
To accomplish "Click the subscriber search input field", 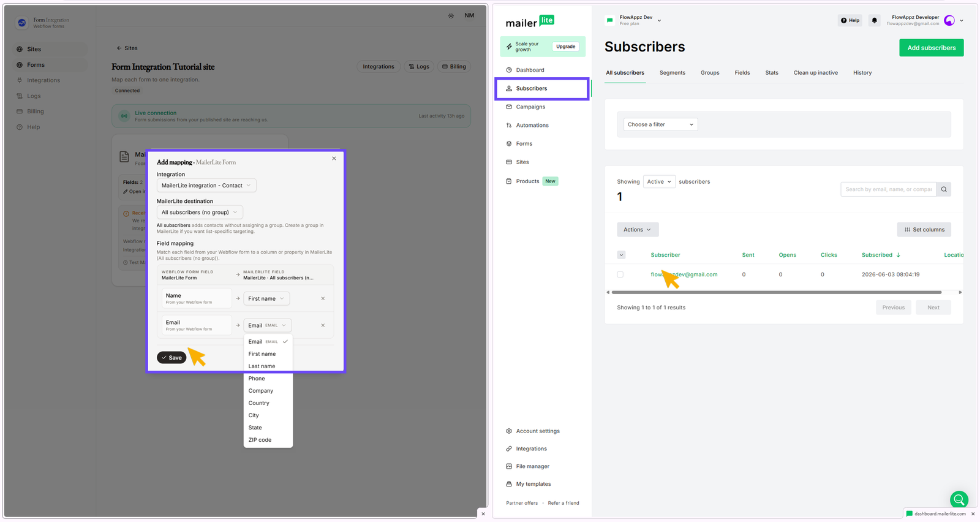I will pyautogui.click(x=888, y=189).
